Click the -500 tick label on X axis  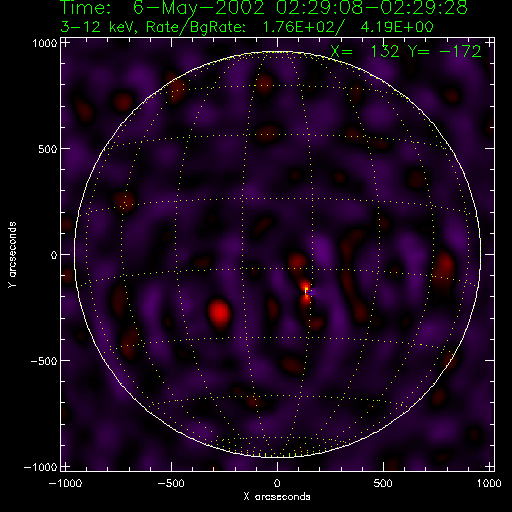(170, 483)
